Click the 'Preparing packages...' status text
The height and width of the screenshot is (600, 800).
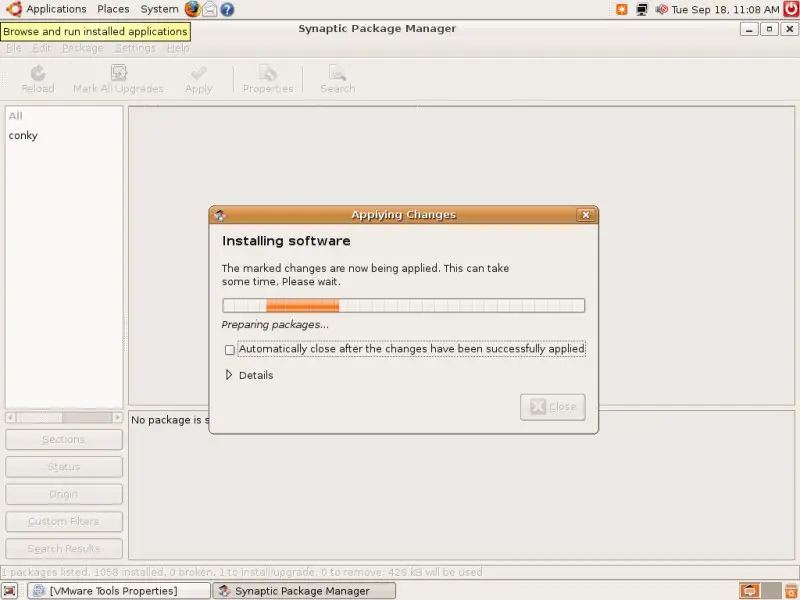point(275,324)
